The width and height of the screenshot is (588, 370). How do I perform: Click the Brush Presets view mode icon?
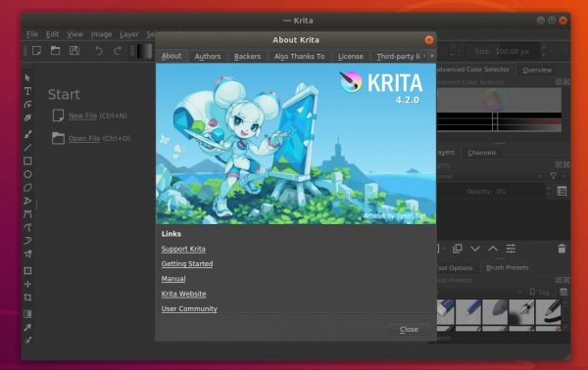click(563, 292)
